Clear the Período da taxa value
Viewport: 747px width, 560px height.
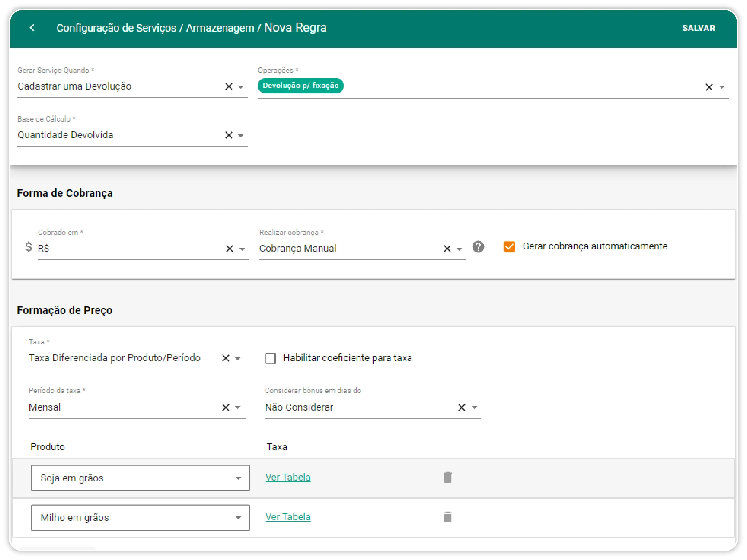226,407
